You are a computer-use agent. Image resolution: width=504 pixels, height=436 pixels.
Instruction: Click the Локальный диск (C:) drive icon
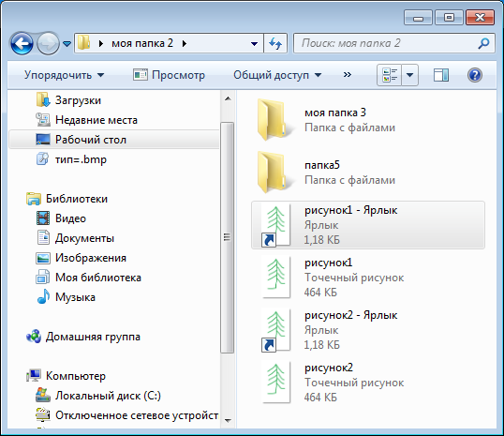click(43, 395)
